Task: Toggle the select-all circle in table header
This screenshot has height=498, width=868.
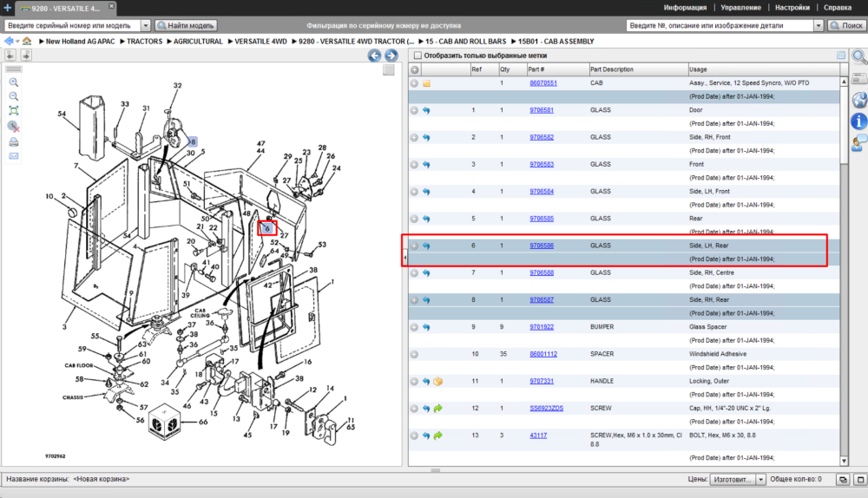Action: click(415, 69)
